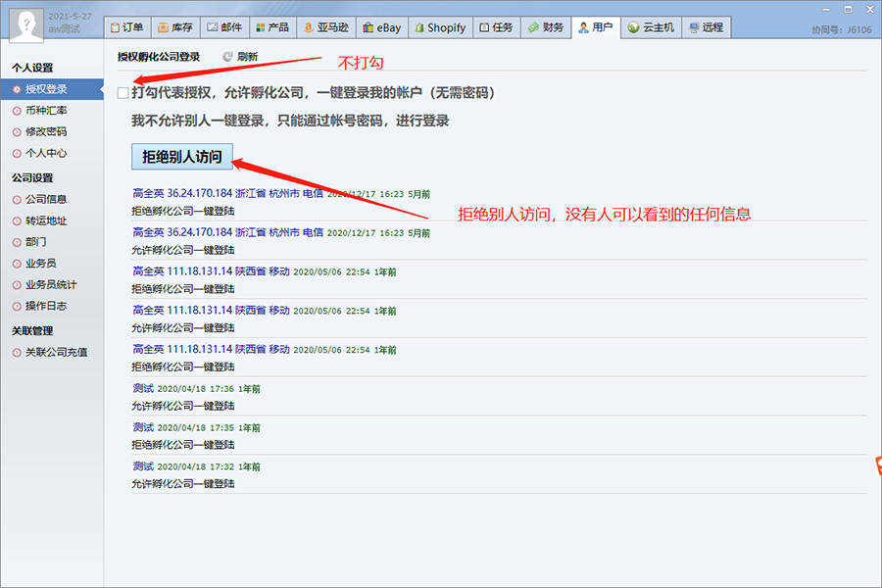This screenshot has width=882, height=588.
Task: Open the 亚马逊 tab
Action: (326, 27)
